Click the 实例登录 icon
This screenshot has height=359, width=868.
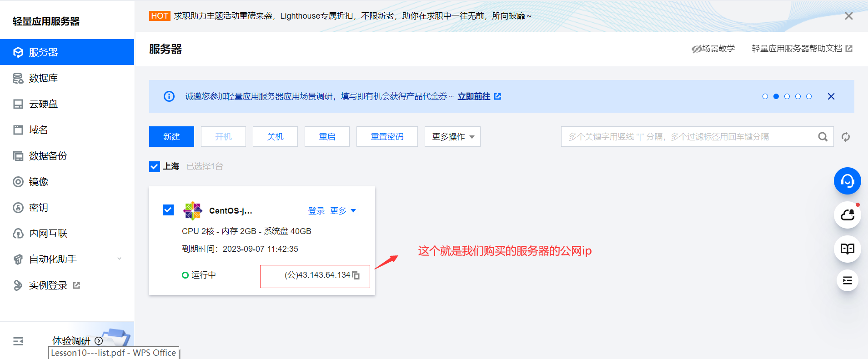pos(18,285)
